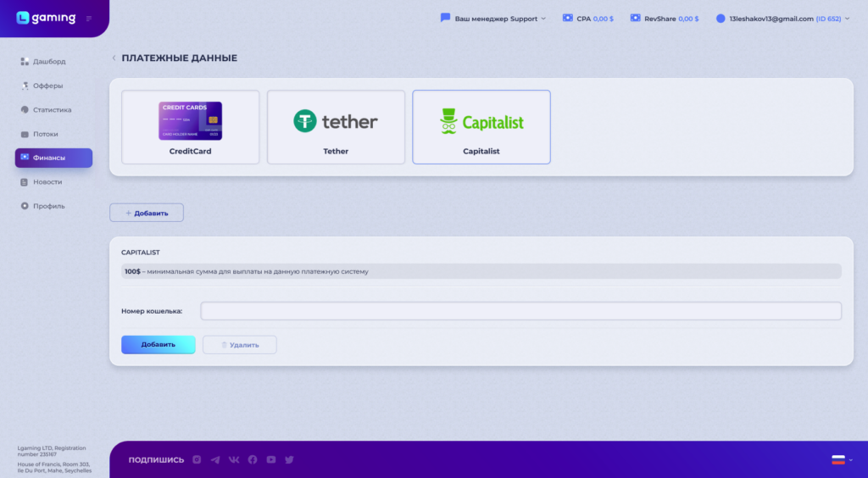The width and height of the screenshot is (868, 478).
Task: Click the ПОДПИШИСЬ footer label
Action: 156,459
